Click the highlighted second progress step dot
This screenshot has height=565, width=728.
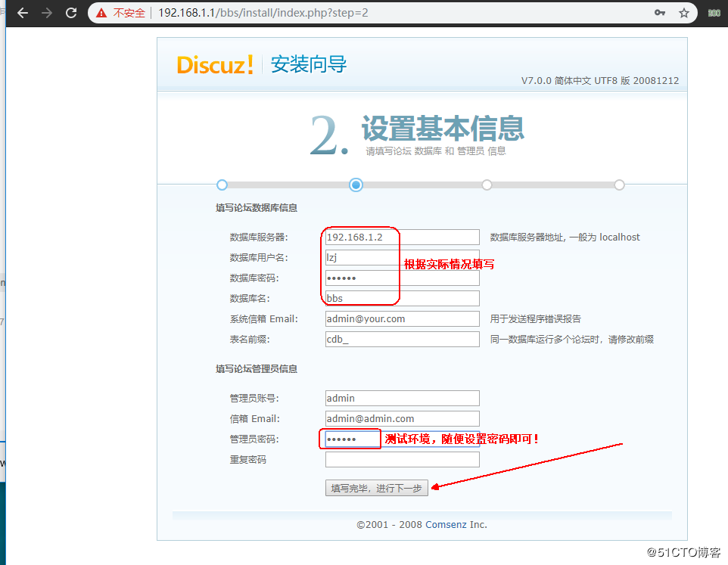pos(356,185)
